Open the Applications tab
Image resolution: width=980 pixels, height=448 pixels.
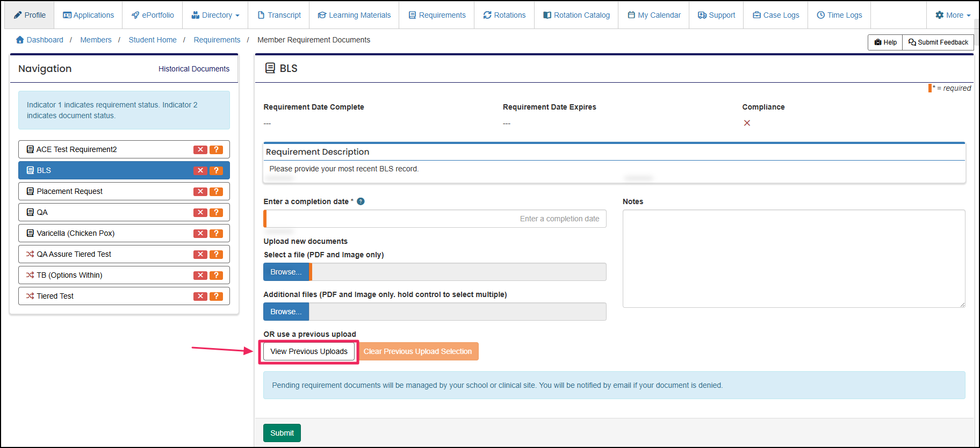coord(88,15)
